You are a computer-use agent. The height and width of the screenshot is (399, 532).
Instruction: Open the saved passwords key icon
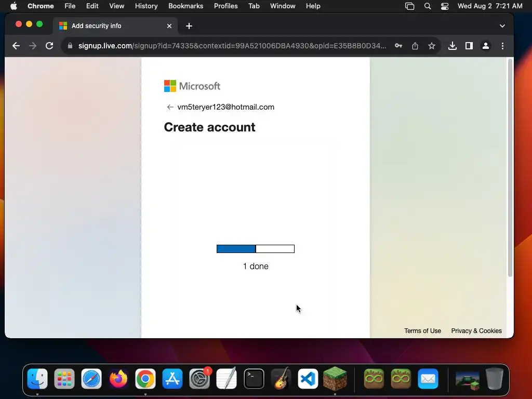(x=398, y=46)
